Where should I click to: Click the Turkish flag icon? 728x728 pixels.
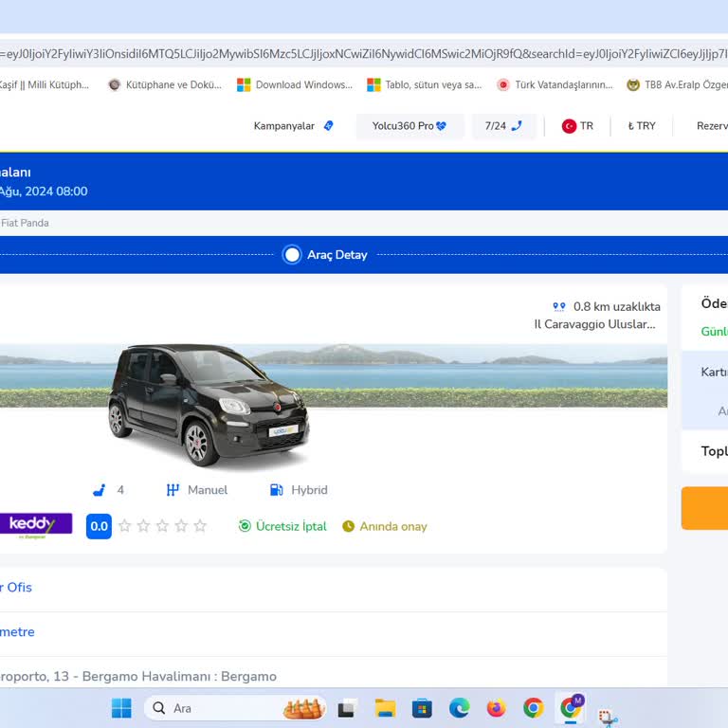click(x=569, y=126)
